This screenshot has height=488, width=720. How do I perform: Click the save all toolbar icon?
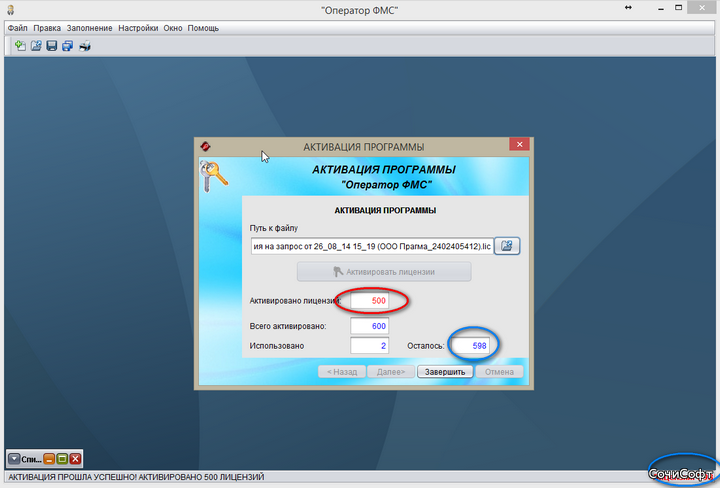(x=68, y=45)
